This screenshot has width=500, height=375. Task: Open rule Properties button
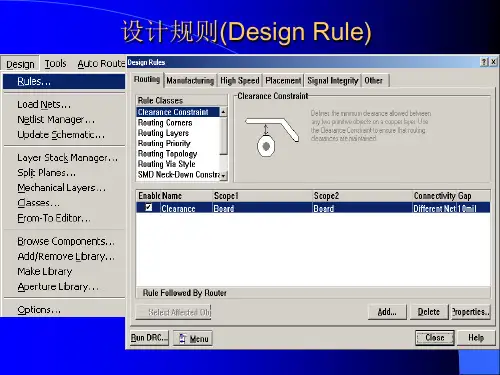pyautogui.click(x=471, y=312)
